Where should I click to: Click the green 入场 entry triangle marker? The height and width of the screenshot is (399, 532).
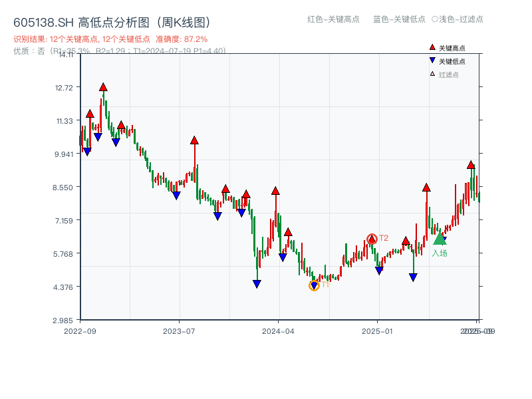pyautogui.click(x=440, y=240)
